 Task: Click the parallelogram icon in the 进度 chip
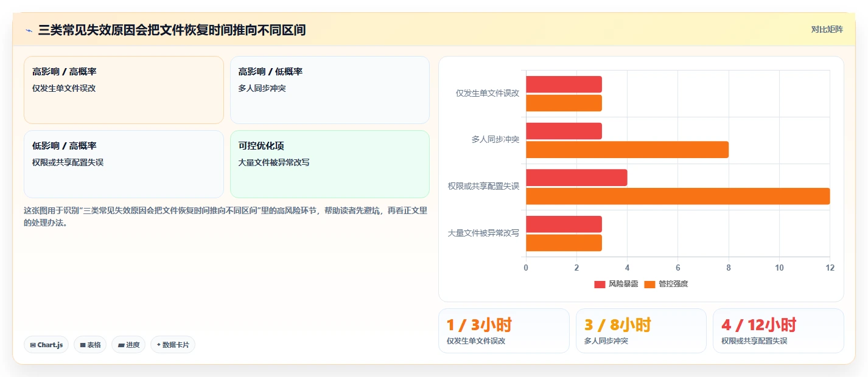(x=121, y=345)
